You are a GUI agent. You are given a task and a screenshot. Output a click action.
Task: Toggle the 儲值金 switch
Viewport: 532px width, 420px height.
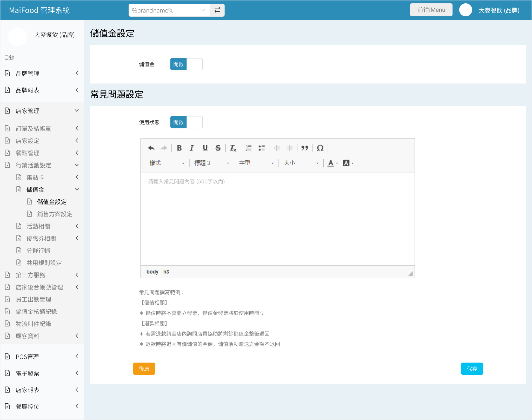tap(186, 64)
